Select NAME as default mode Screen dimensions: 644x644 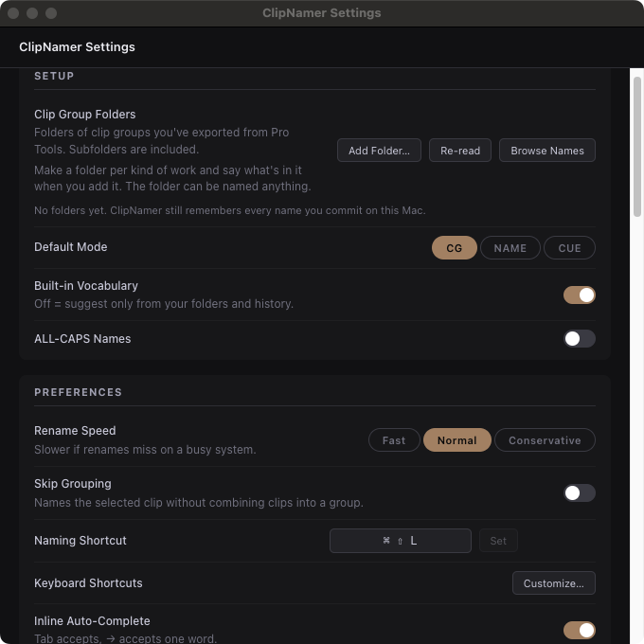pyautogui.click(x=510, y=248)
